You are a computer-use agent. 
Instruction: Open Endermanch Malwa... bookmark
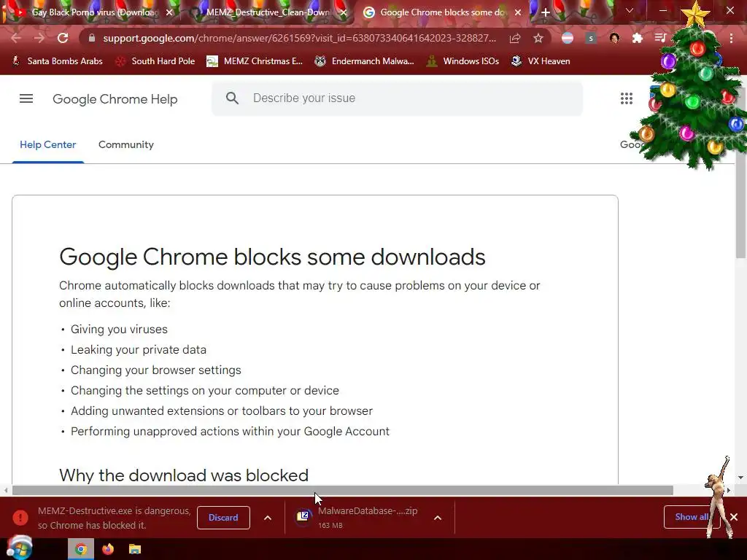pyautogui.click(x=365, y=61)
